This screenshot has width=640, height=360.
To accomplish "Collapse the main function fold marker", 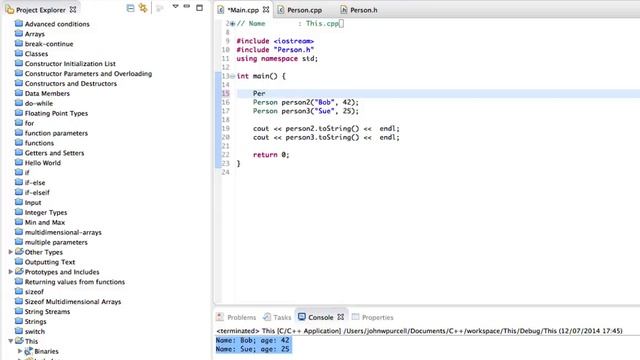I will coord(232,76).
